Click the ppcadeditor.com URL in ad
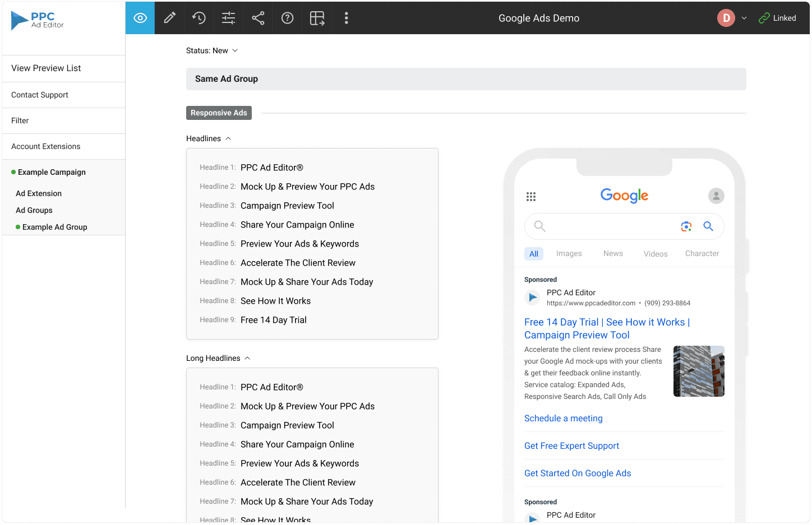This screenshot has height=525, width=812. [x=591, y=303]
